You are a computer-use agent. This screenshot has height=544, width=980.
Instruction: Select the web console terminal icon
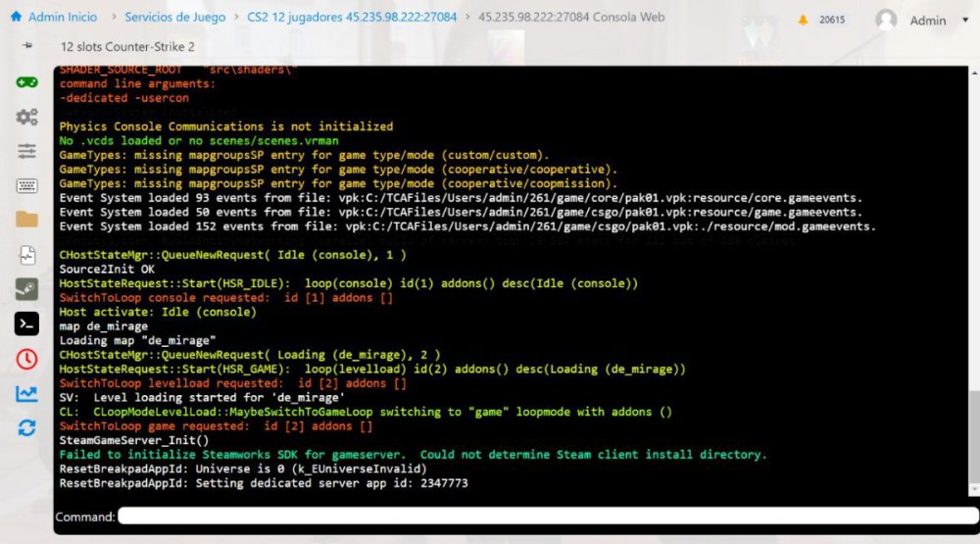click(x=26, y=323)
